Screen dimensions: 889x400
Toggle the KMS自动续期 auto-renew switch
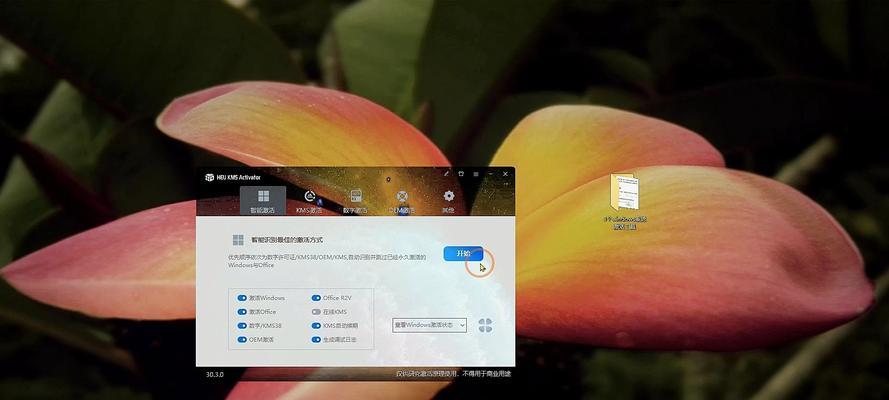point(316,326)
